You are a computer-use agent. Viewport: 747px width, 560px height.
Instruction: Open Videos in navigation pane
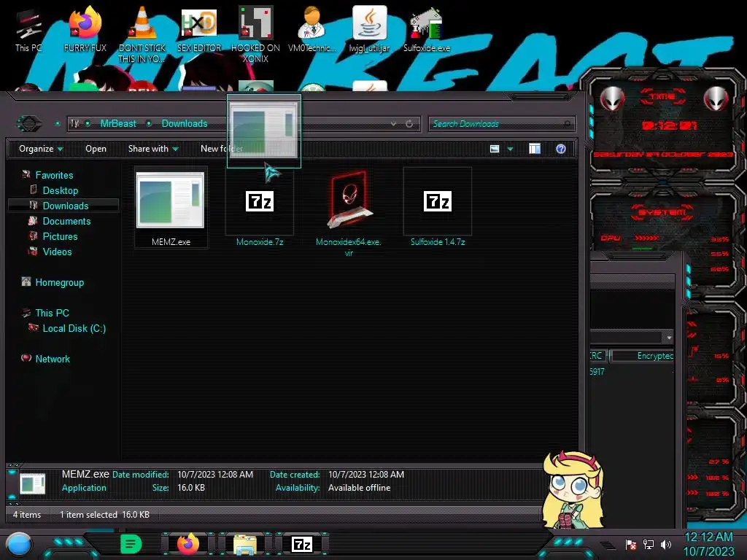tap(57, 252)
